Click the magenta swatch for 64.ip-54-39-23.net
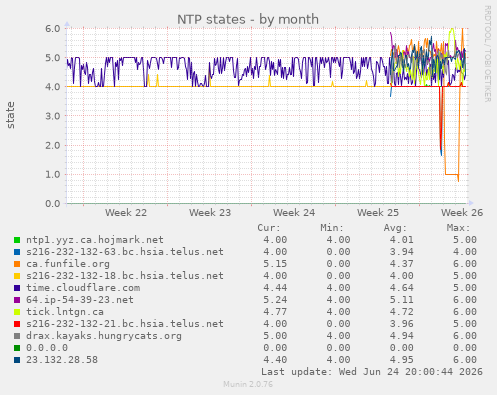The height and width of the screenshot is (395, 497). click(x=17, y=300)
